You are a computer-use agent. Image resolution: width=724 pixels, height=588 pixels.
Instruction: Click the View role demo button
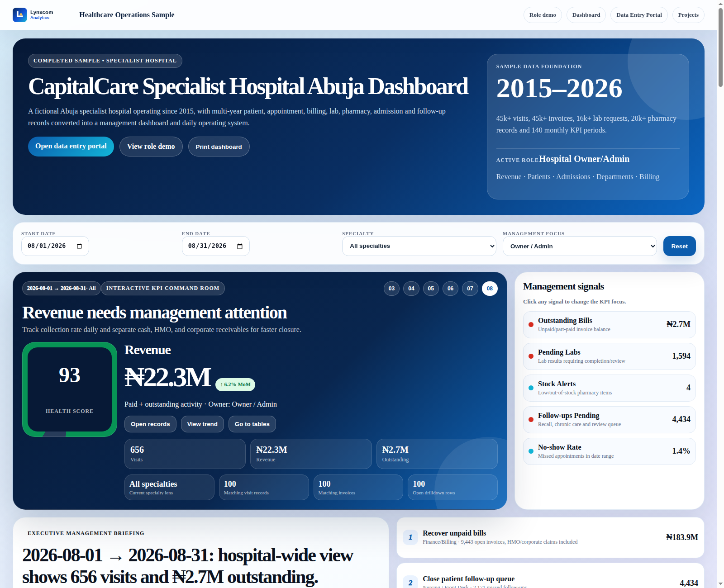coord(151,147)
